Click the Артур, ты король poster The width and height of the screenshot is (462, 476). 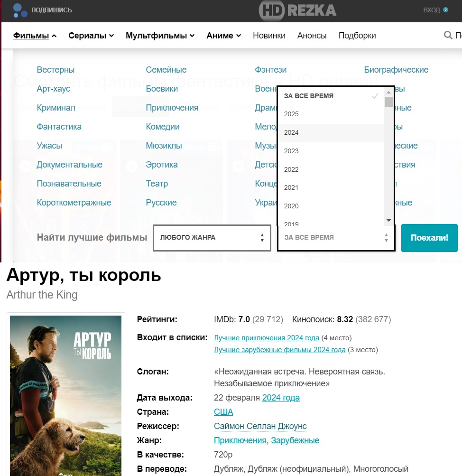click(x=65, y=395)
